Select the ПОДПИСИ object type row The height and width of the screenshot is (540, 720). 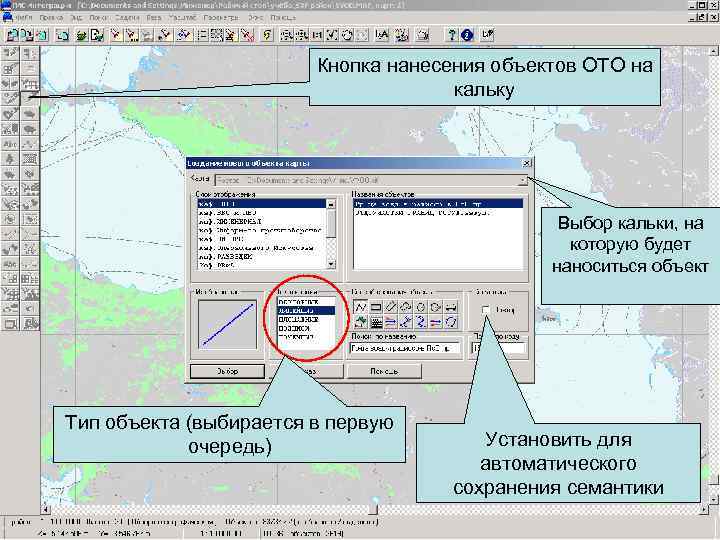point(306,328)
